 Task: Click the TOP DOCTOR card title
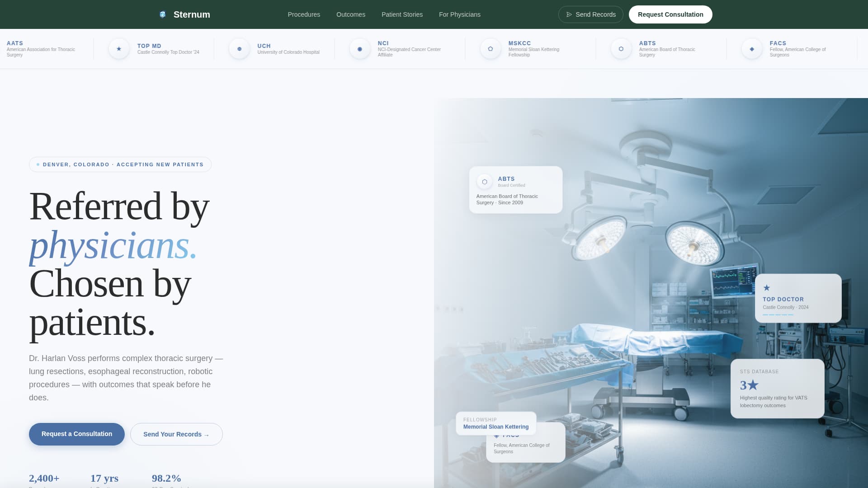point(783,299)
